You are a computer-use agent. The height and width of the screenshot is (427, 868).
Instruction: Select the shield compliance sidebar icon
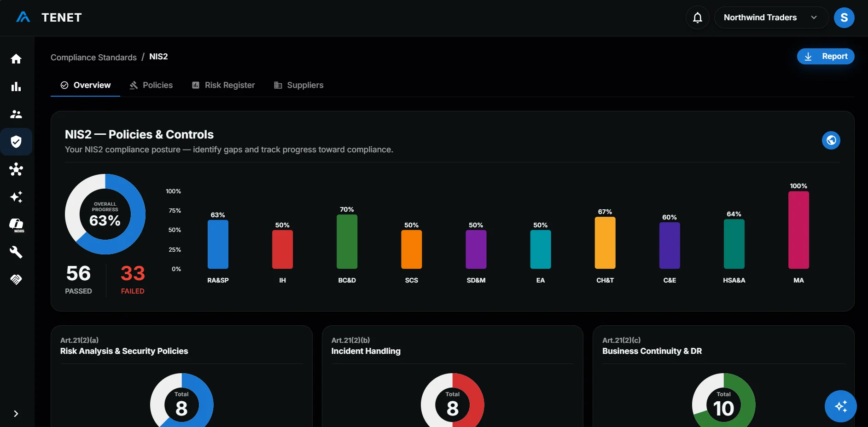tap(16, 142)
